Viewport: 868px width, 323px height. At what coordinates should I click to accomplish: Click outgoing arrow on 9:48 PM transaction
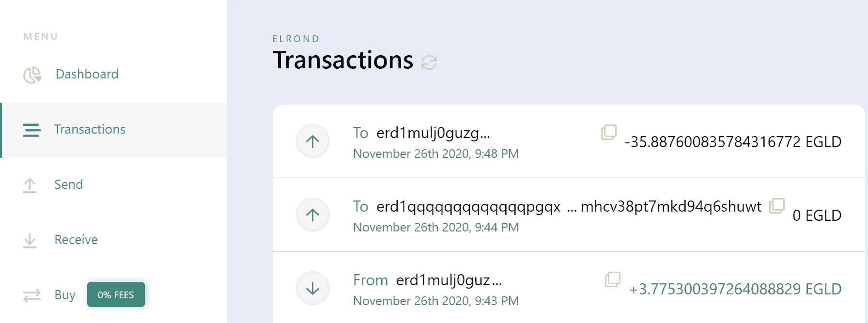pos(313,141)
